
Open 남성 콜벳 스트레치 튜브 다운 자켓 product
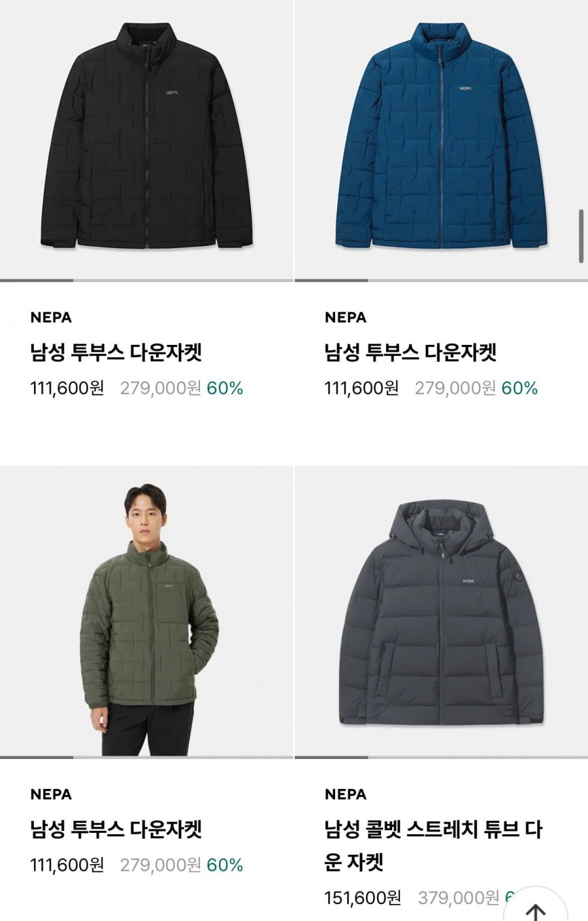(x=433, y=846)
